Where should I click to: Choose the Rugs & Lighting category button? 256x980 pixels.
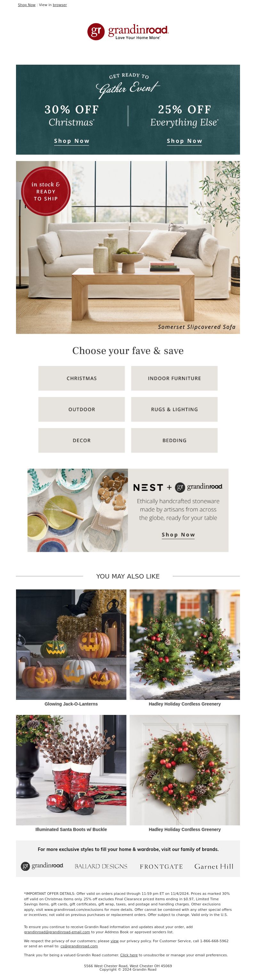(174, 409)
